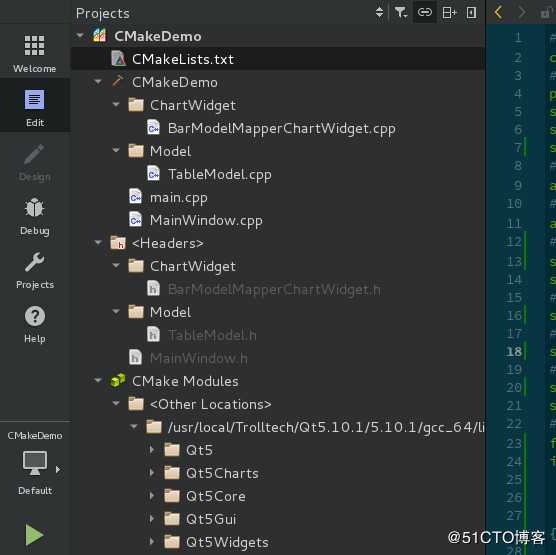This screenshot has width=556, height=555.
Task: Expand the Qt5Widgets folder
Action: point(152,542)
